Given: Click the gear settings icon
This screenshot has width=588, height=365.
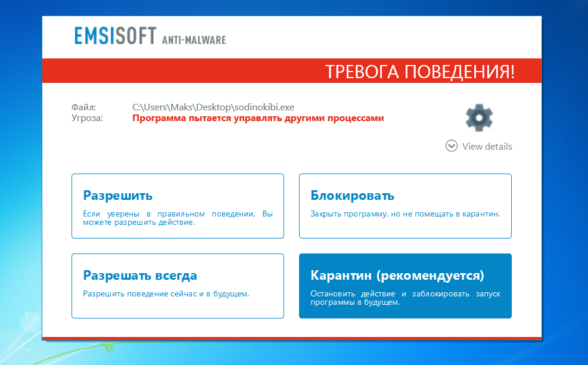Looking at the screenshot, I should 479,118.
